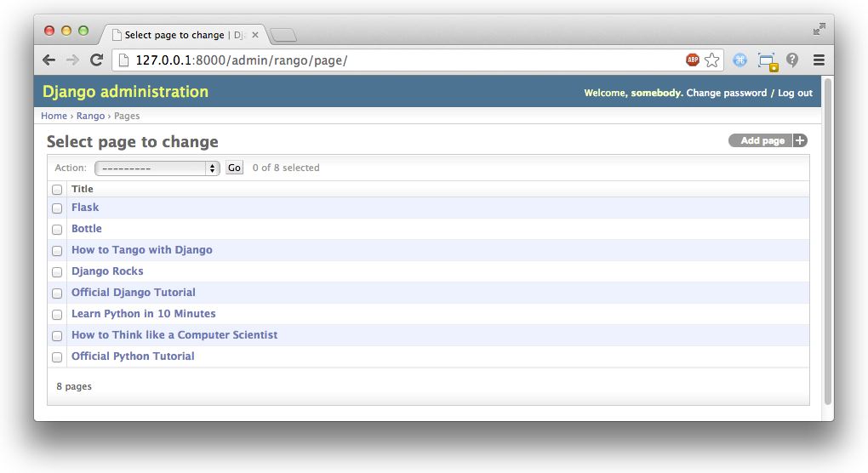868x473 pixels.
Task: Select the Official Python Tutorial checkbox
Action: 57,356
